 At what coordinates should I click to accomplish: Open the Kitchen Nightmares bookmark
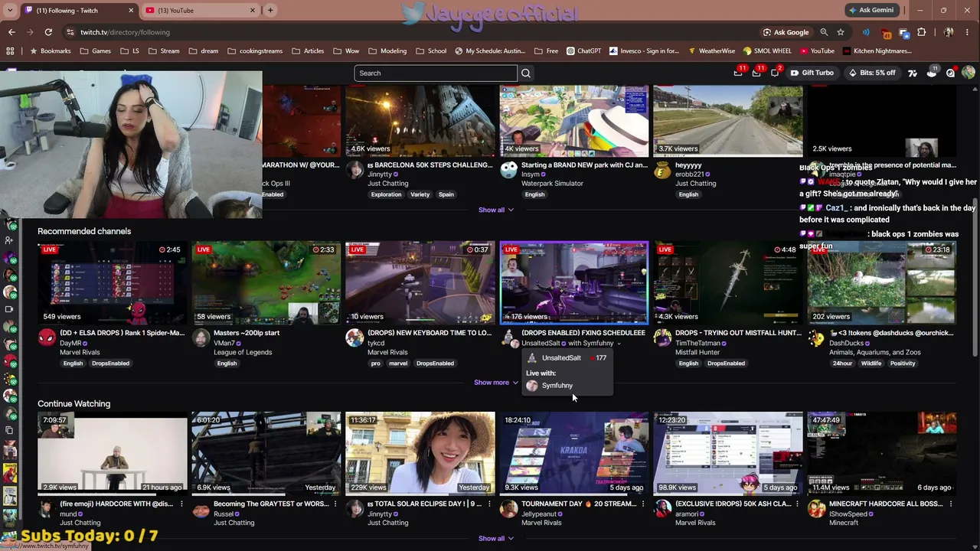877,51
